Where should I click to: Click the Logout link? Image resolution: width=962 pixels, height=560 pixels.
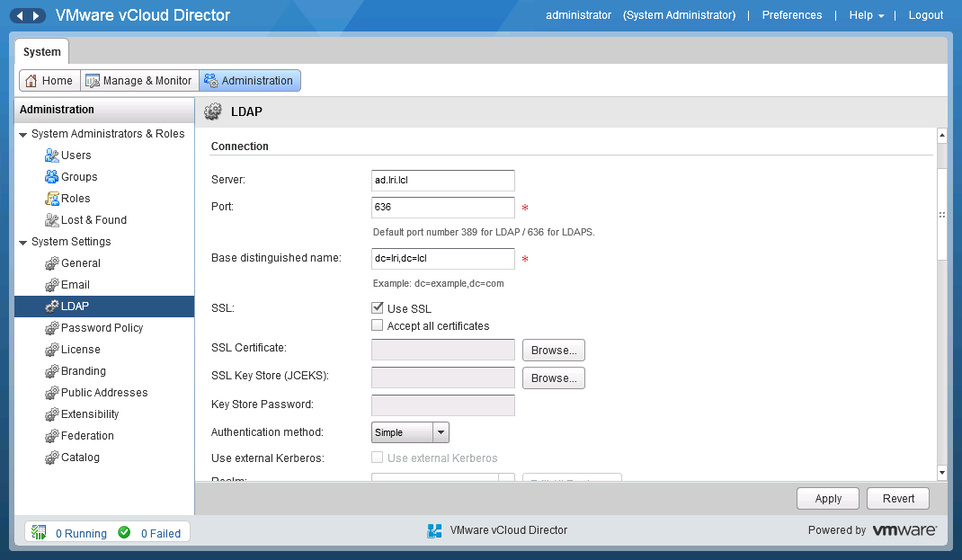pyautogui.click(x=926, y=15)
